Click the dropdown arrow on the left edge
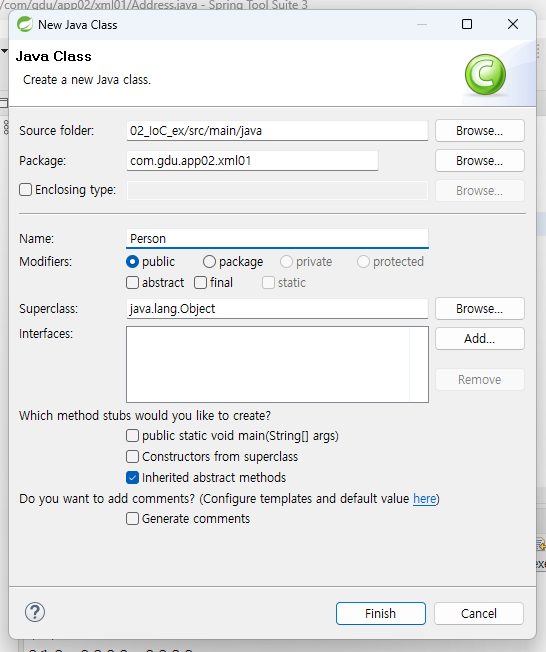The width and height of the screenshot is (546, 652). coord(4,51)
